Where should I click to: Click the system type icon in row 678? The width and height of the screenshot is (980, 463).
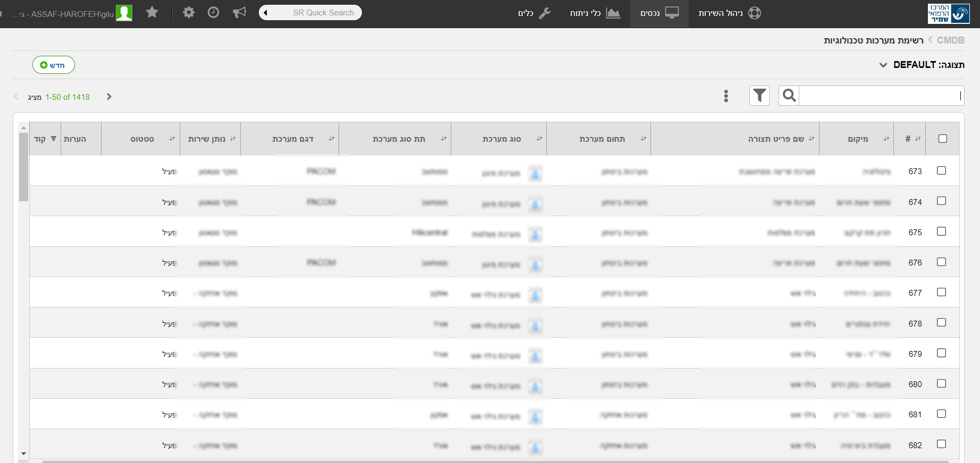[535, 325]
